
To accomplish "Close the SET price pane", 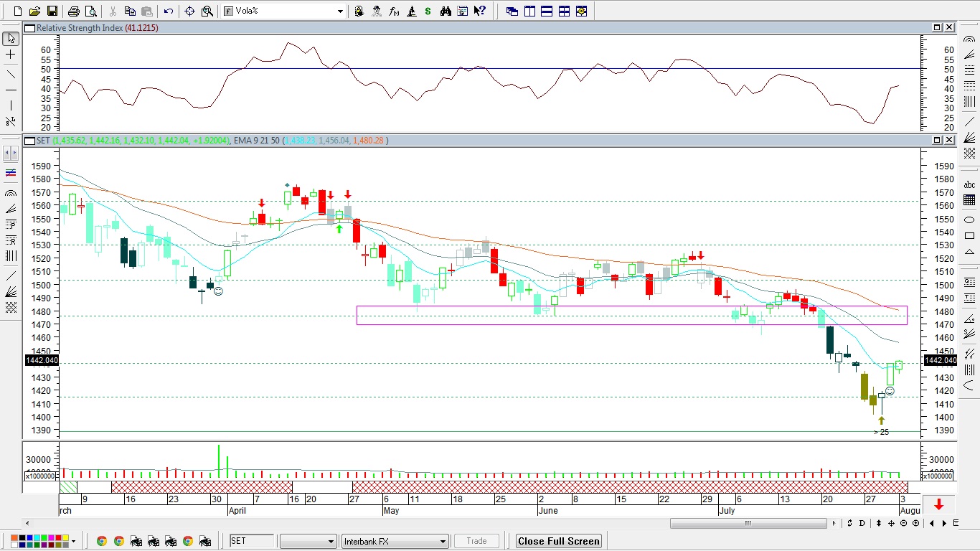I will click(949, 140).
